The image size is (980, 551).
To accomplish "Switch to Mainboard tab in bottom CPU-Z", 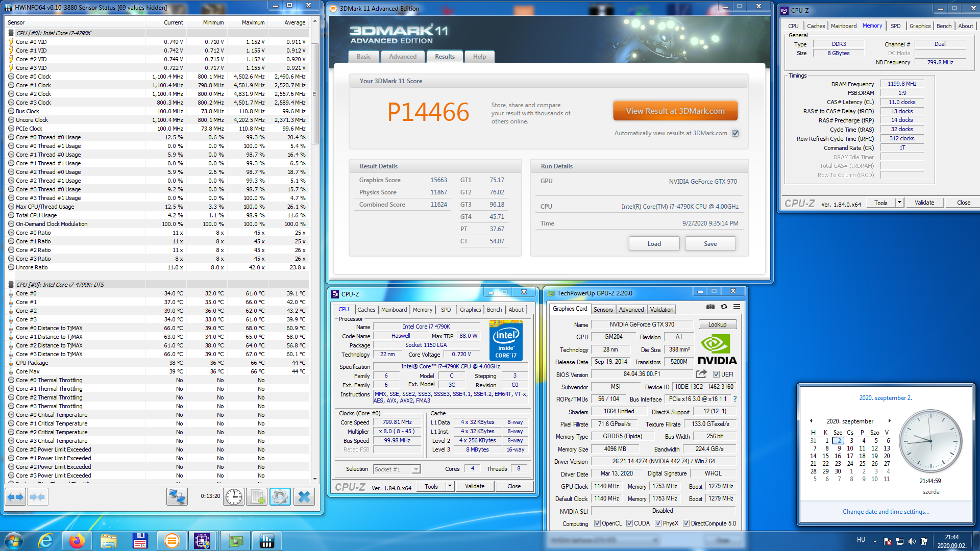I will (x=394, y=310).
